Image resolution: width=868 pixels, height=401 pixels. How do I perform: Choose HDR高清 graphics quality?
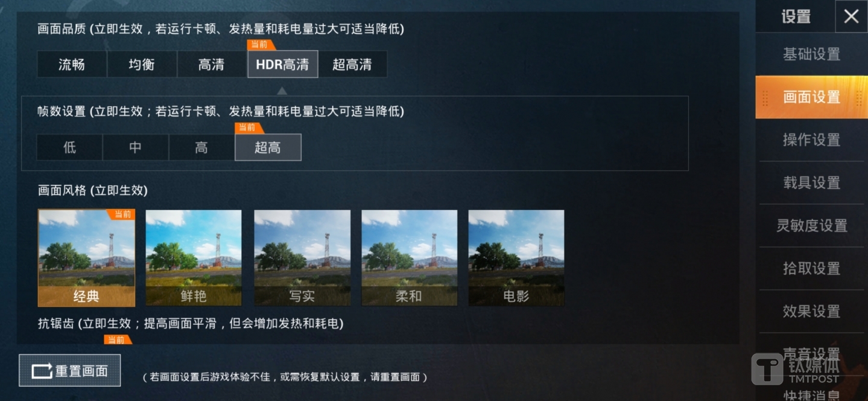(x=282, y=64)
